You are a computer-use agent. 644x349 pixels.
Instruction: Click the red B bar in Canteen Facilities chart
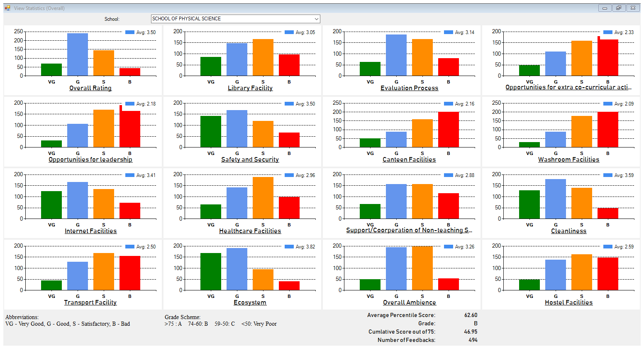coord(449,130)
